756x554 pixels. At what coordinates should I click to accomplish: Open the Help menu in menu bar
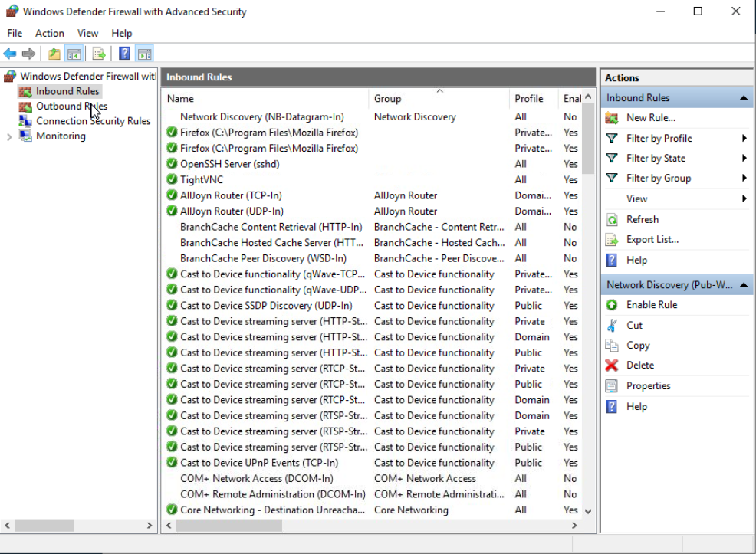coord(121,33)
